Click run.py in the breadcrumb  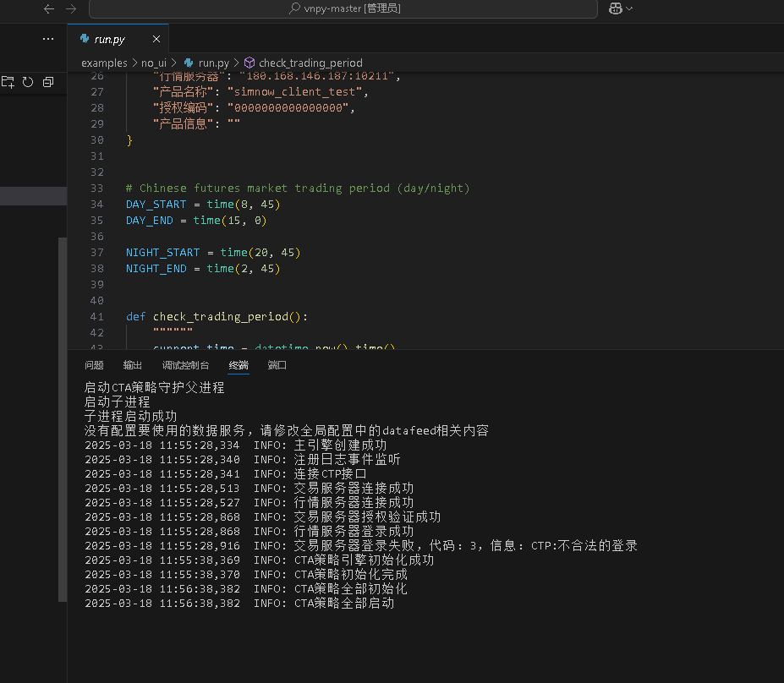tap(213, 63)
